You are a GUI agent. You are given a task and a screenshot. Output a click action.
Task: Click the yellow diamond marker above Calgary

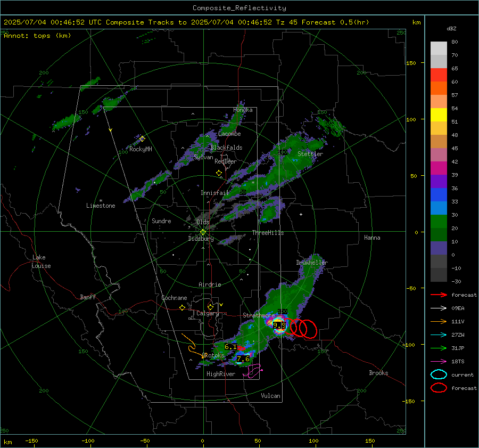coord(210,307)
